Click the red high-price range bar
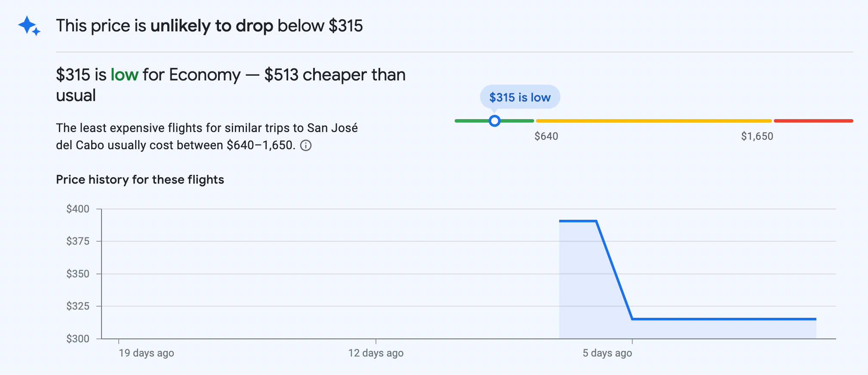The height and width of the screenshot is (375, 868). coord(813,121)
